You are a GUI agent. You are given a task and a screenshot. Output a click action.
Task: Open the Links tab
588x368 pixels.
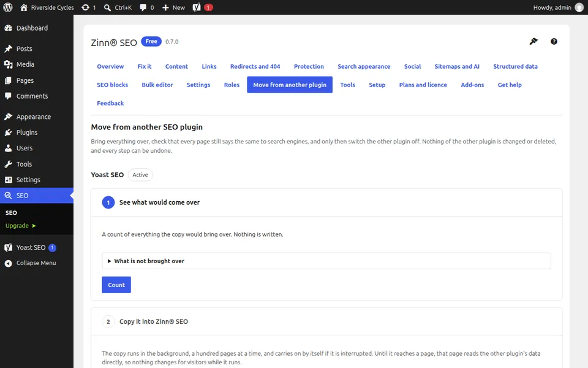pos(209,66)
